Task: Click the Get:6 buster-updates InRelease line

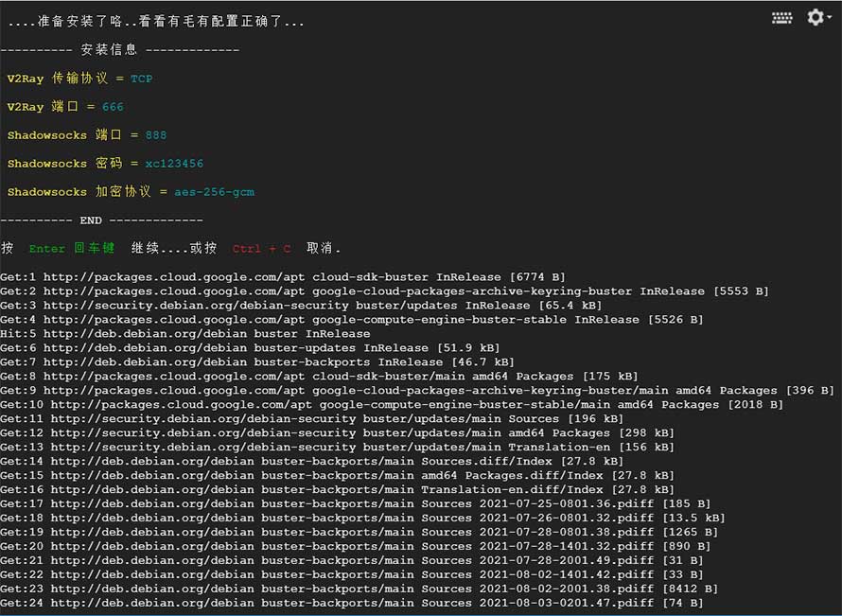Action: pos(250,347)
